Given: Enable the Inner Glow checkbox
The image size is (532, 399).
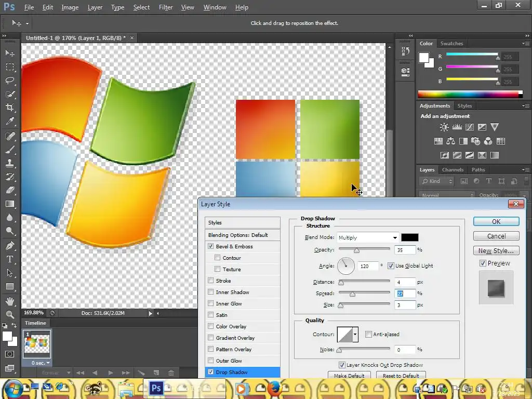Looking at the screenshot, I should point(211,303).
